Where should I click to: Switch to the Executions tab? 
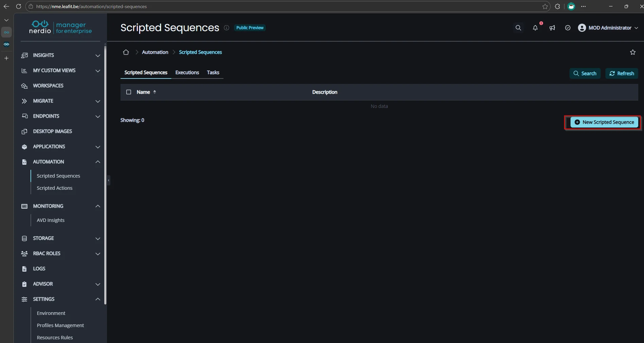187,72
